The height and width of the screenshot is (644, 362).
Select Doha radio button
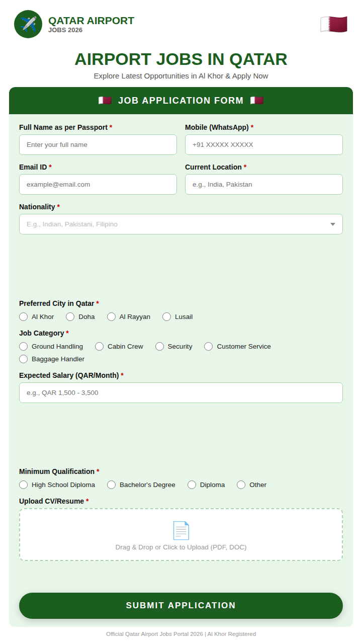(x=70, y=316)
